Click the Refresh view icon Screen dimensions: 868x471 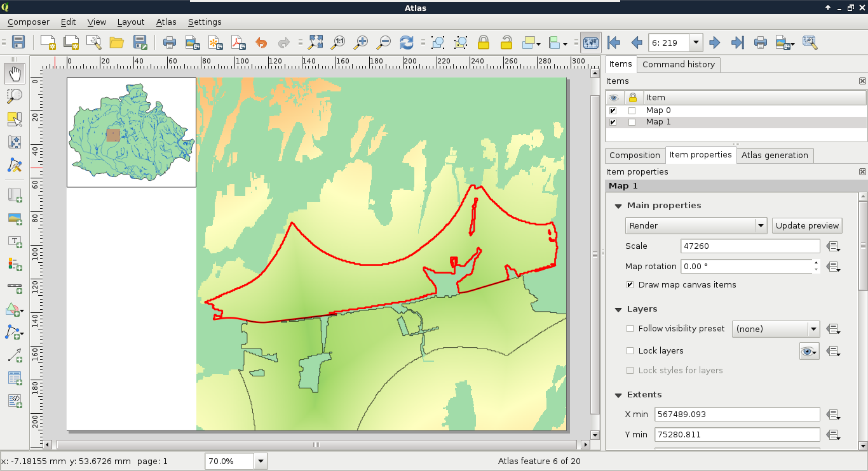[407, 43]
